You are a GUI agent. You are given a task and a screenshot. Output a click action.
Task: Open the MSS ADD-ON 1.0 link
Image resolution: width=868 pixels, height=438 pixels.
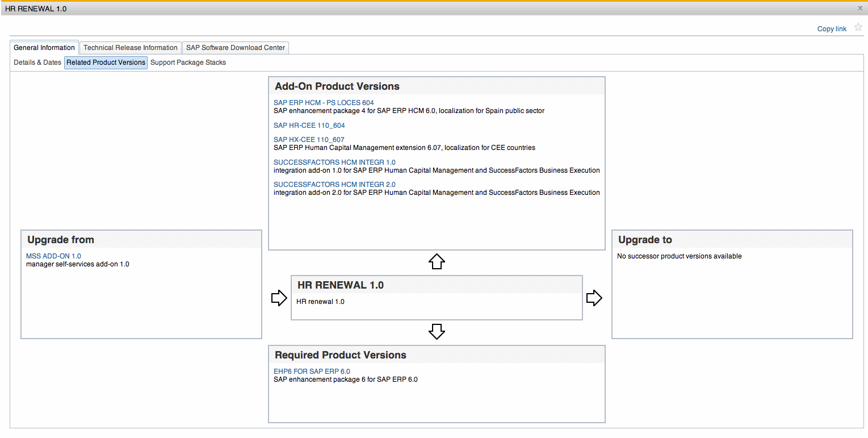53,256
